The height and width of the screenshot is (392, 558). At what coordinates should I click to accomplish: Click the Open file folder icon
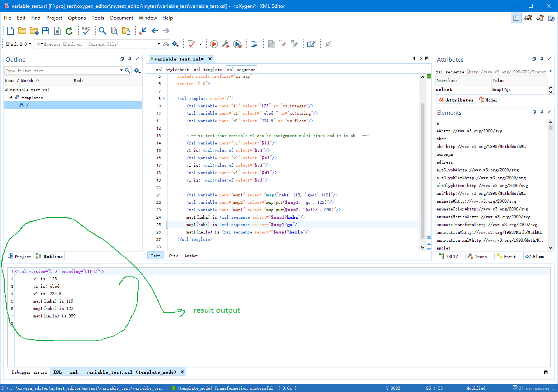pyautogui.click(x=22, y=31)
